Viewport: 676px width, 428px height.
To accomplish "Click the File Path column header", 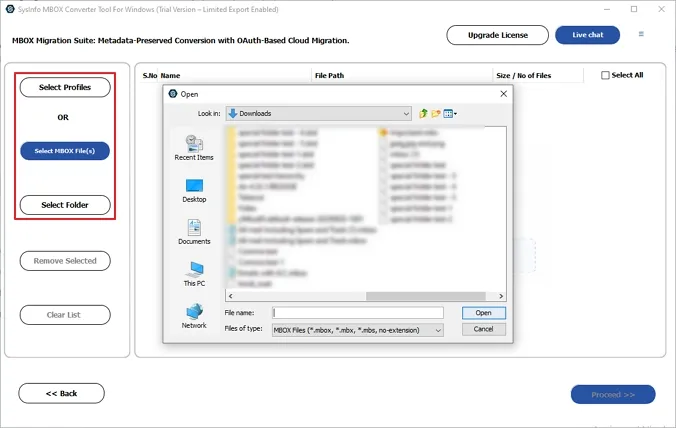I will coord(402,75).
